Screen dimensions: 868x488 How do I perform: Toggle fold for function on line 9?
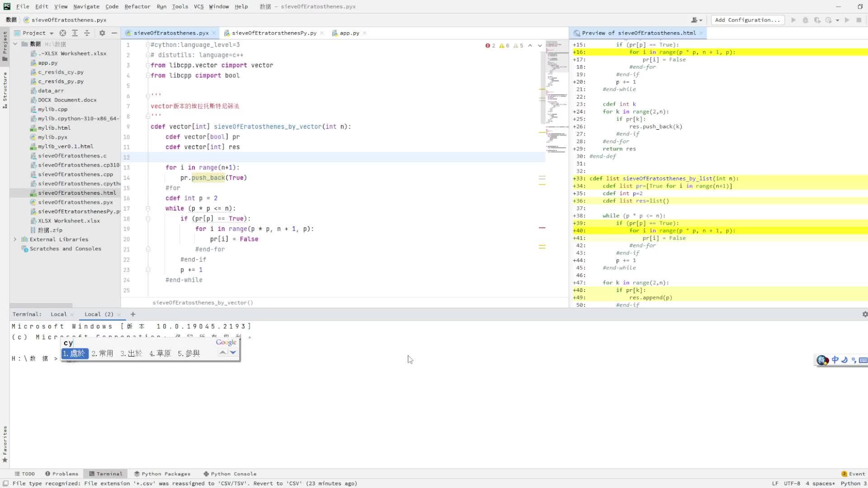[x=148, y=127]
